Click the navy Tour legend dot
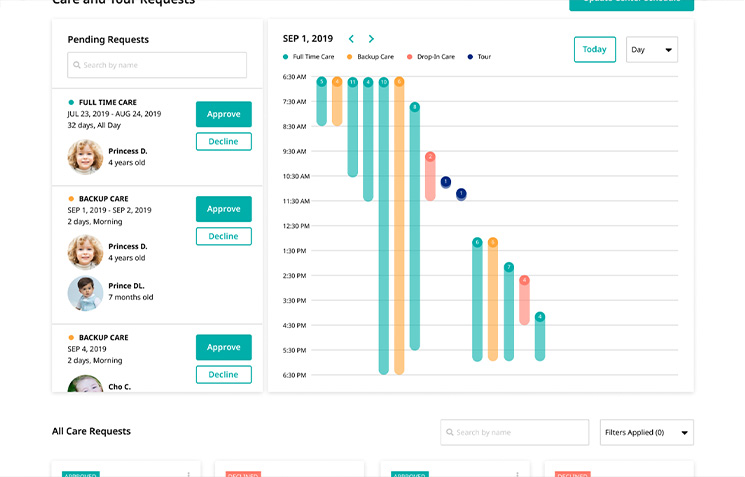745x477 pixels. (470, 57)
